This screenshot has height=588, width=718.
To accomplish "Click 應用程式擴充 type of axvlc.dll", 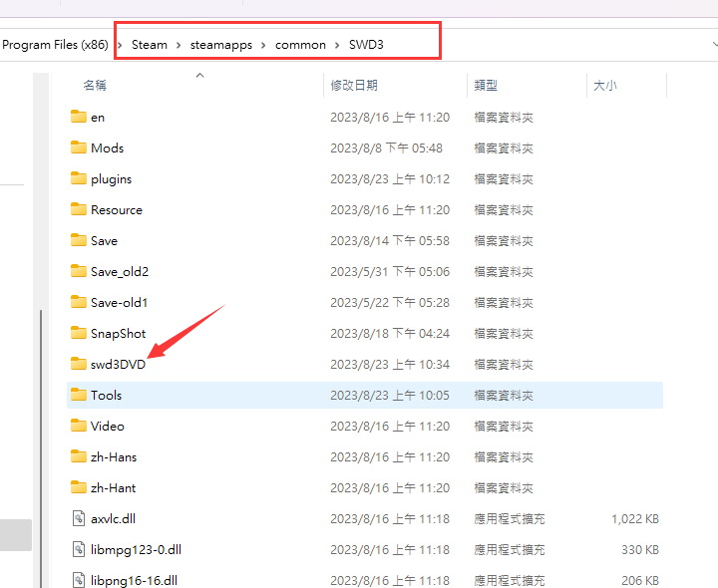I will (x=510, y=519).
